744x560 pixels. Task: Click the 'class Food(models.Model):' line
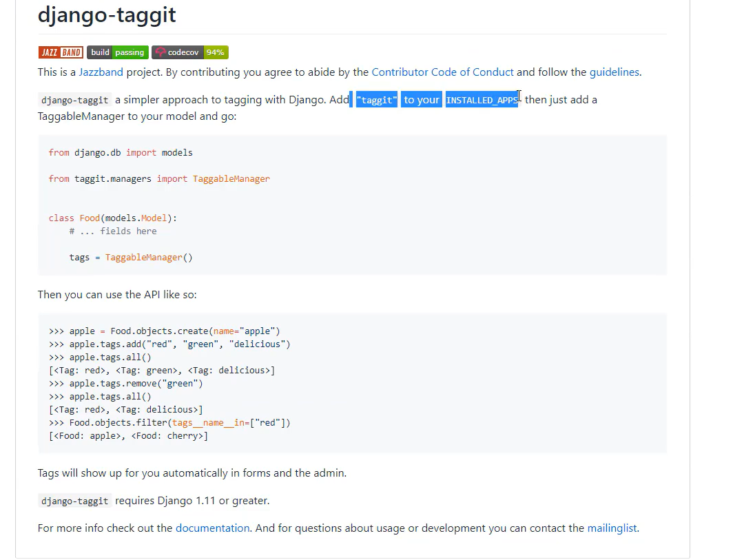tap(112, 218)
